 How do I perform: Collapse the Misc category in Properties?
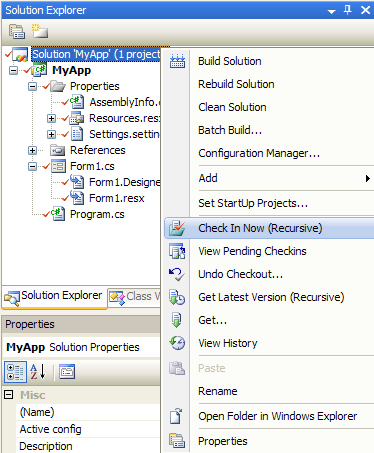pyautogui.click(x=9, y=395)
